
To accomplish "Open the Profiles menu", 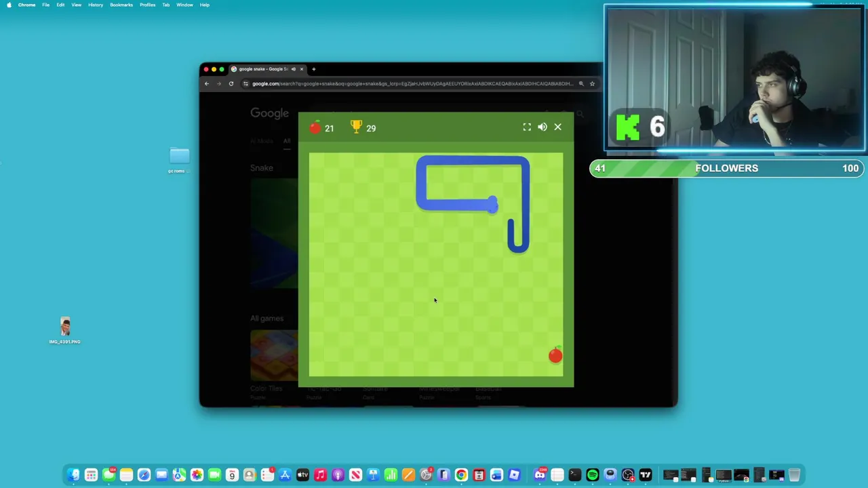I will point(147,5).
